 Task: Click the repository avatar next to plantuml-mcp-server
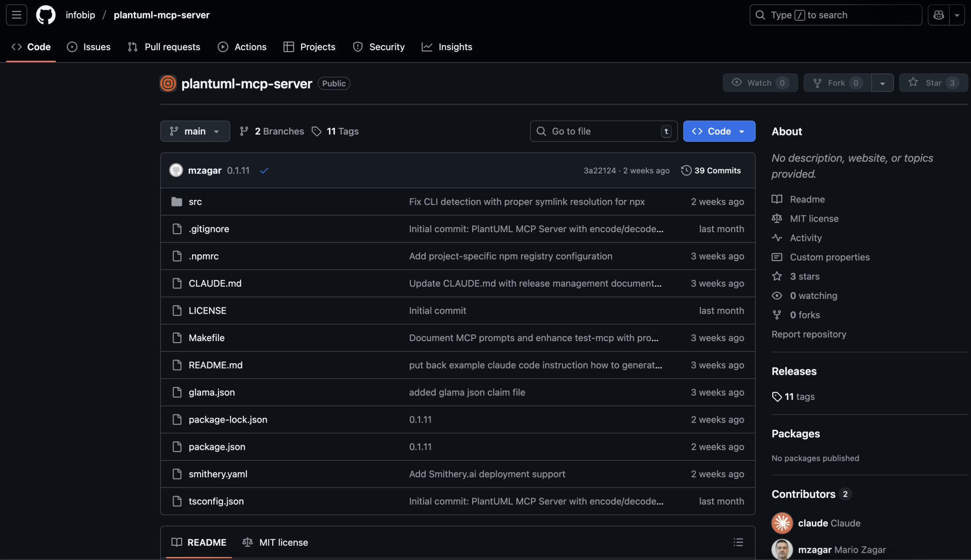[x=168, y=83]
